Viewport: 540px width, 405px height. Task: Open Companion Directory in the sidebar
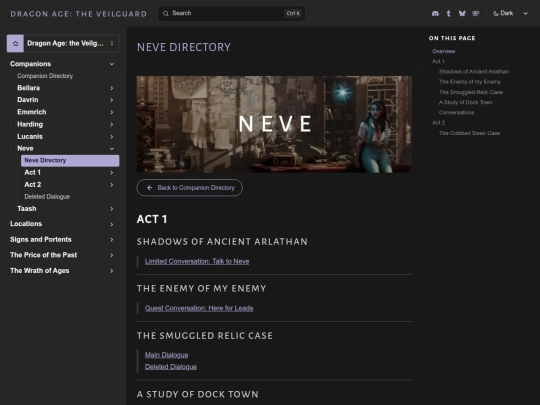[45, 76]
